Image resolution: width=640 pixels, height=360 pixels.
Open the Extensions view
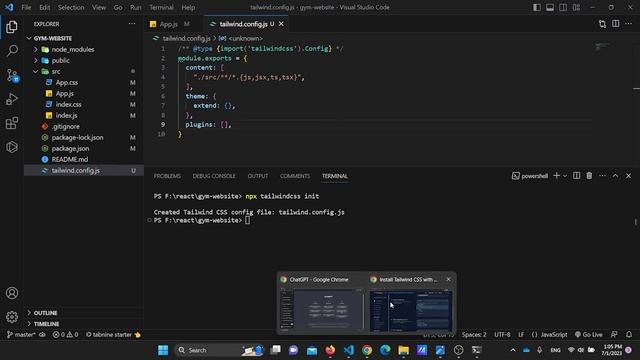(x=12, y=123)
